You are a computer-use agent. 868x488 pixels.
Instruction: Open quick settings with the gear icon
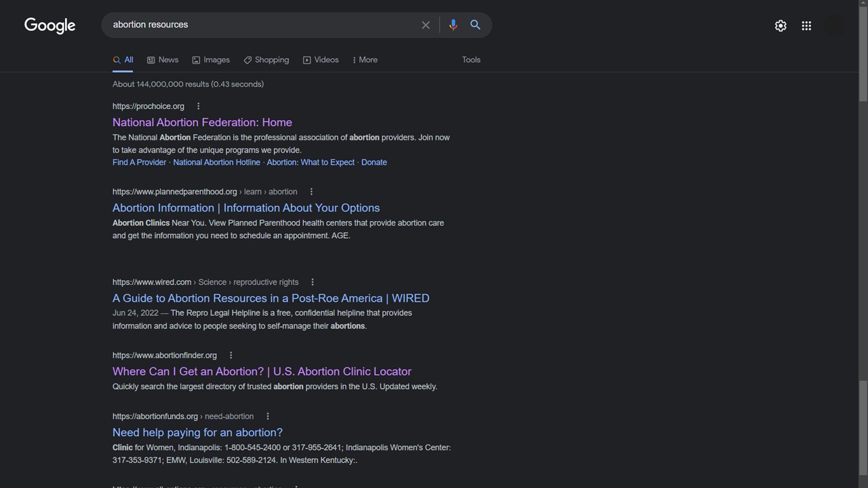pos(781,25)
